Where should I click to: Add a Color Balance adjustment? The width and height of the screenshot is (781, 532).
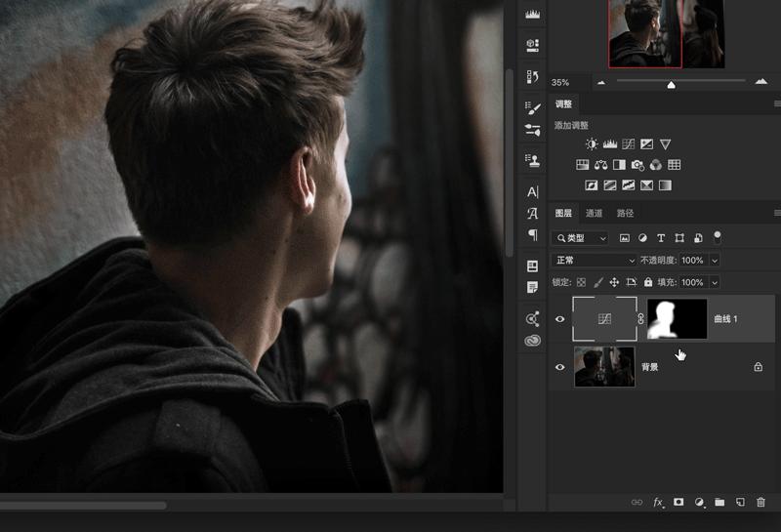point(600,165)
